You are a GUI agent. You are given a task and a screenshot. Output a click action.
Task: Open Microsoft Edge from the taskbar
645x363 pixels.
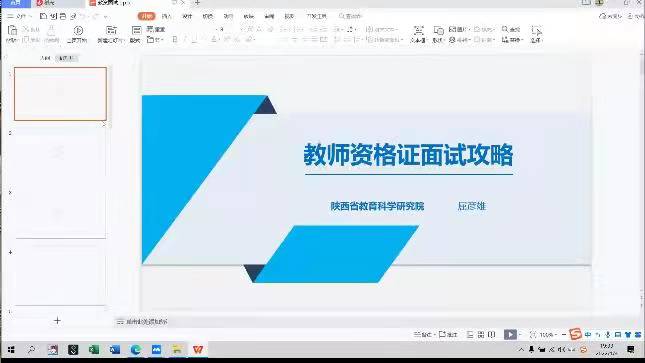136,350
